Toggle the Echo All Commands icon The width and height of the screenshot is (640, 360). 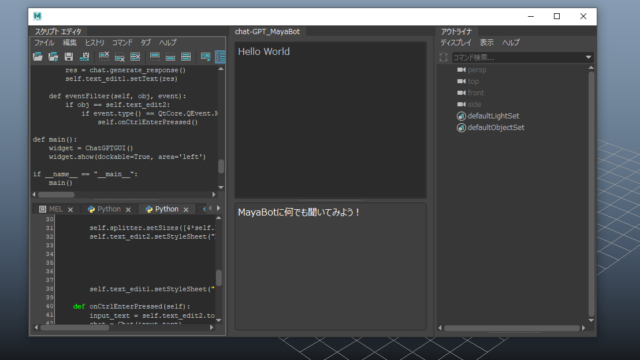205,57
